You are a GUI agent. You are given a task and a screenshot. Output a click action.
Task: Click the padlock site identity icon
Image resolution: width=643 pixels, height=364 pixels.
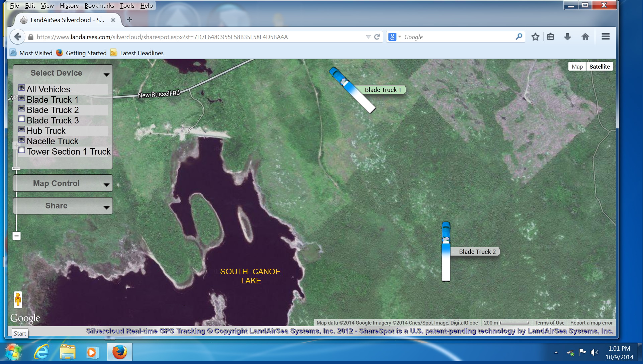(31, 37)
